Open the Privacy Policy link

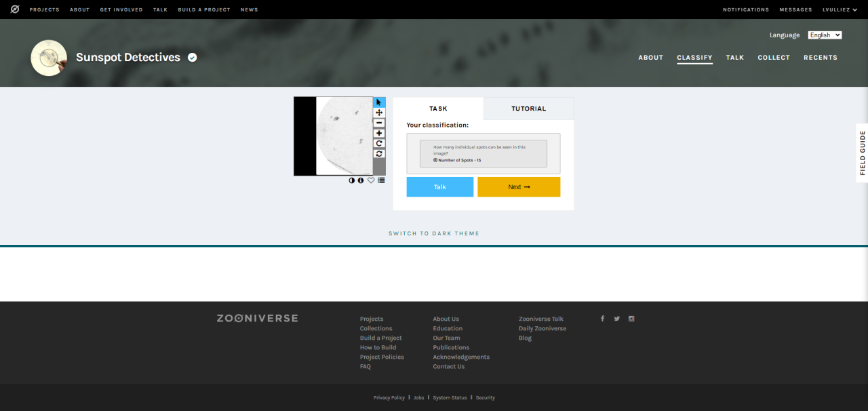[389, 397]
